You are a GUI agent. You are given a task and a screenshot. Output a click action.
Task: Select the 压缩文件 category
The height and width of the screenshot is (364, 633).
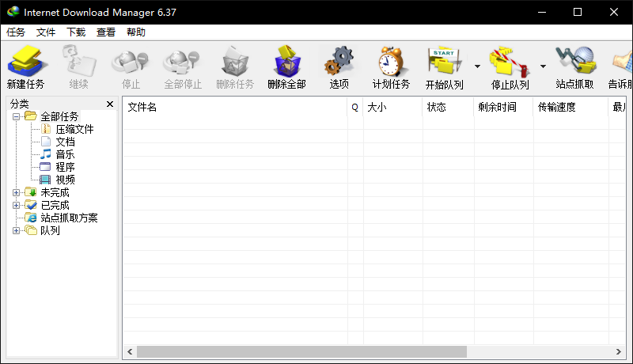[74, 129]
